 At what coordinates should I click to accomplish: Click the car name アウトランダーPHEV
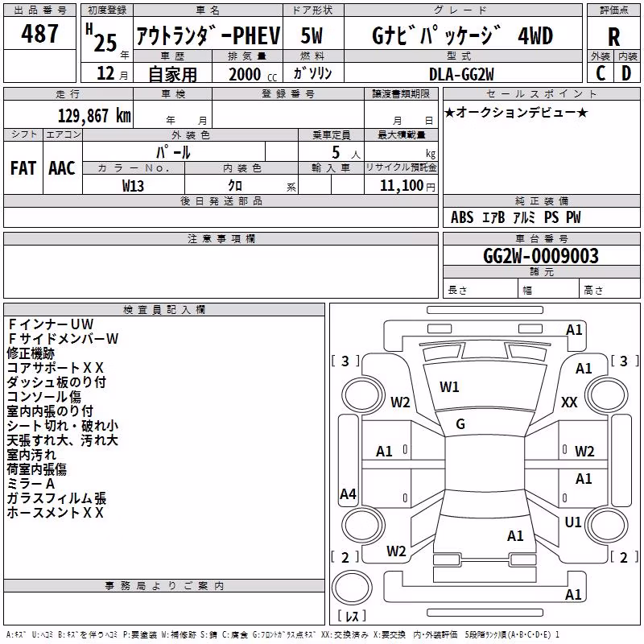tap(208, 35)
